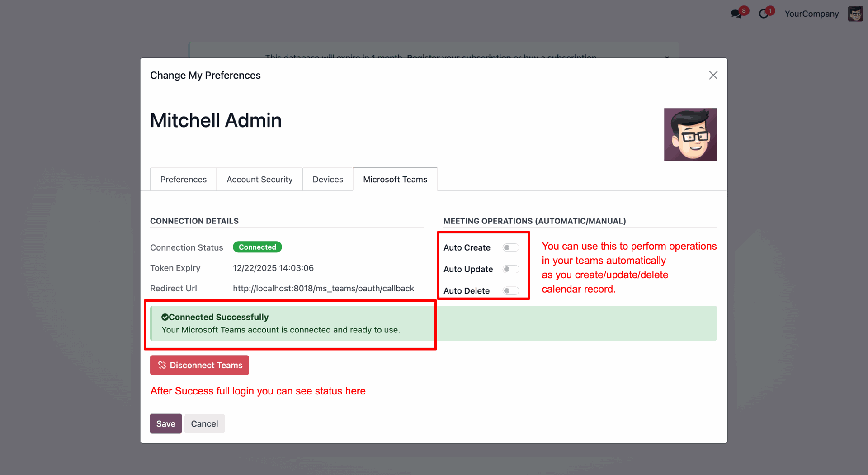Click the Auto Delete label
Image resolution: width=868 pixels, height=475 pixels.
click(x=467, y=291)
